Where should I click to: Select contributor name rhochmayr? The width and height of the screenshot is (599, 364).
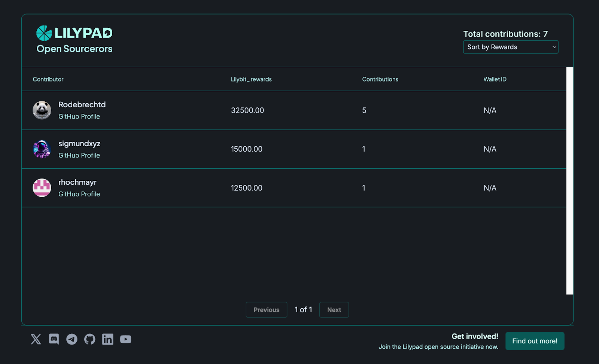click(77, 182)
